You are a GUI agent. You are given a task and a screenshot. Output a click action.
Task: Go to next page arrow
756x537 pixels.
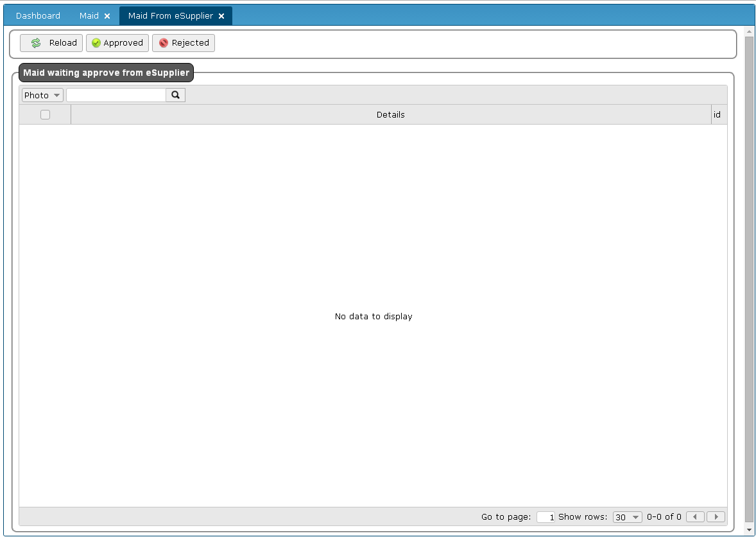(716, 516)
